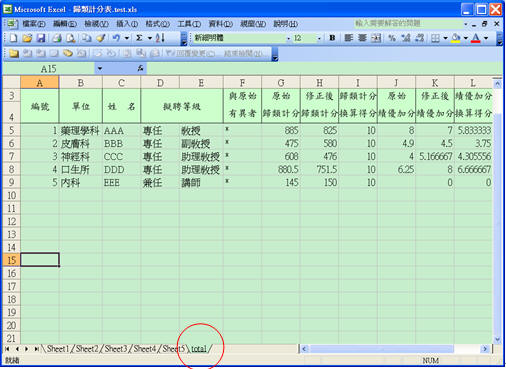Click the Excel document icon in menu bar
This screenshot has width=506, height=369.
tap(11, 24)
